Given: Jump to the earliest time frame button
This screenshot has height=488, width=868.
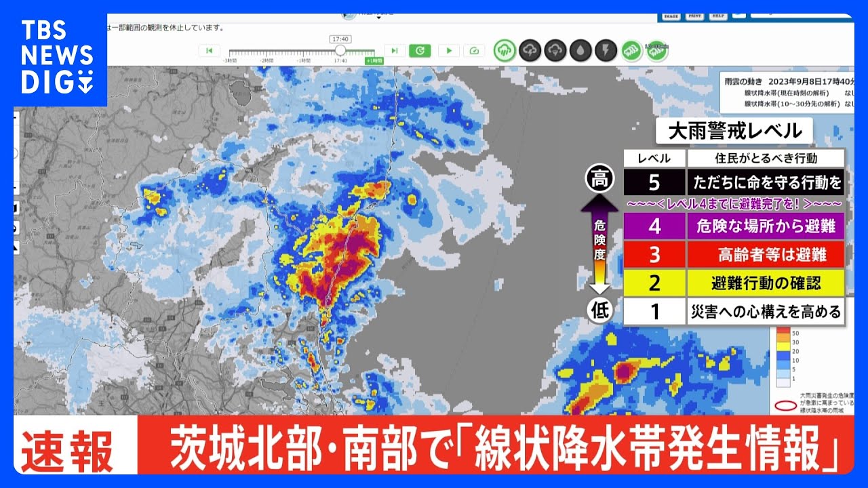Looking at the screenshot, I should coord(209,50).
